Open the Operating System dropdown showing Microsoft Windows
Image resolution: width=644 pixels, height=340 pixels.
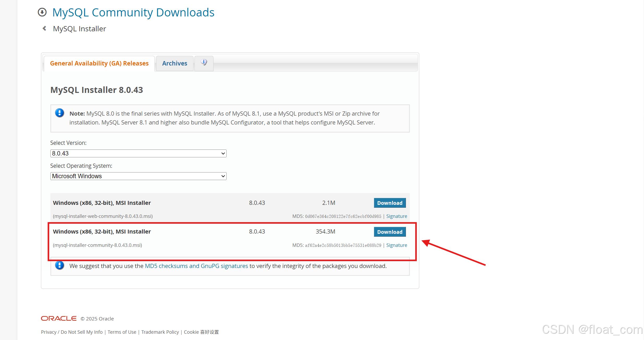point(138,176)
